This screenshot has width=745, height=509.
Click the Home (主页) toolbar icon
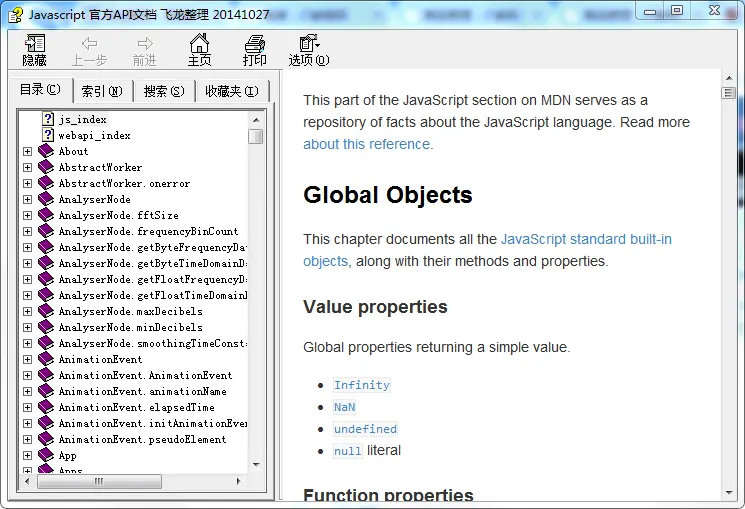click(x=199, y=44)
